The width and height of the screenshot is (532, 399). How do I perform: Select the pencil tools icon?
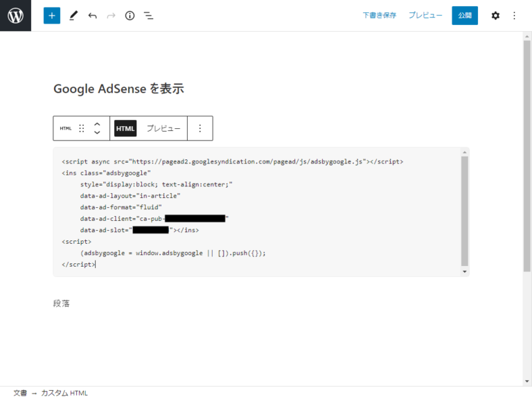click(73, 15)
